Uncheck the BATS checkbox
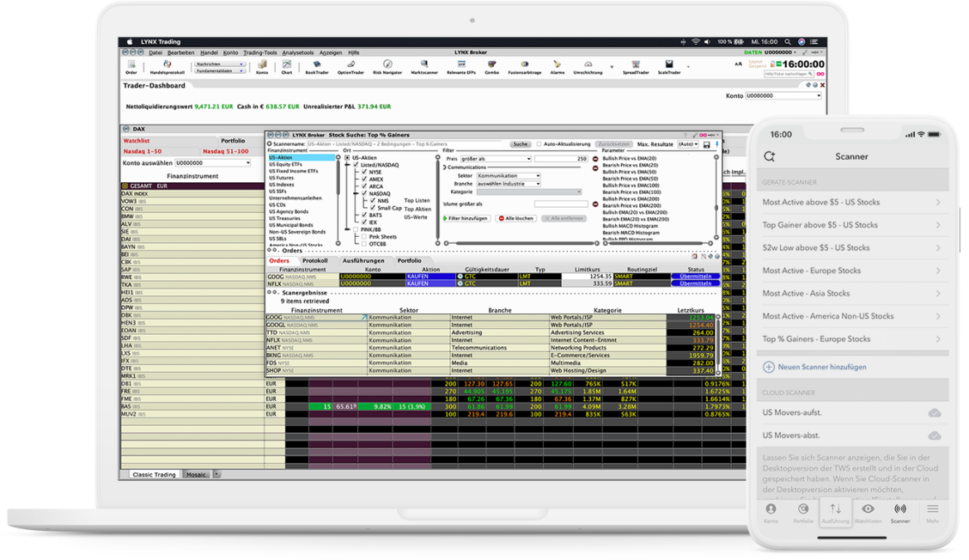The height and width of the screenshot is (560, 969). pos(364,215)
